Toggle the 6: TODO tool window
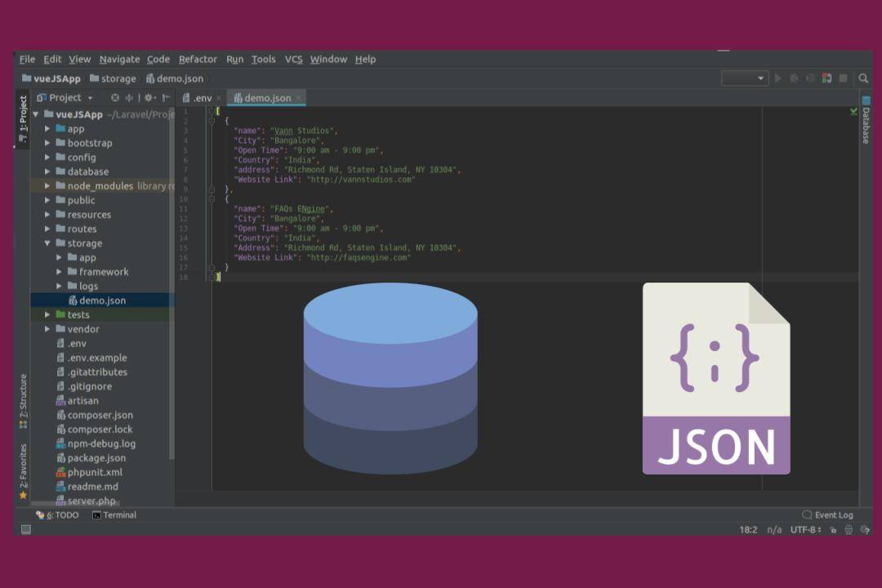Screen dimensions: 882x588 tap(57, 514)
